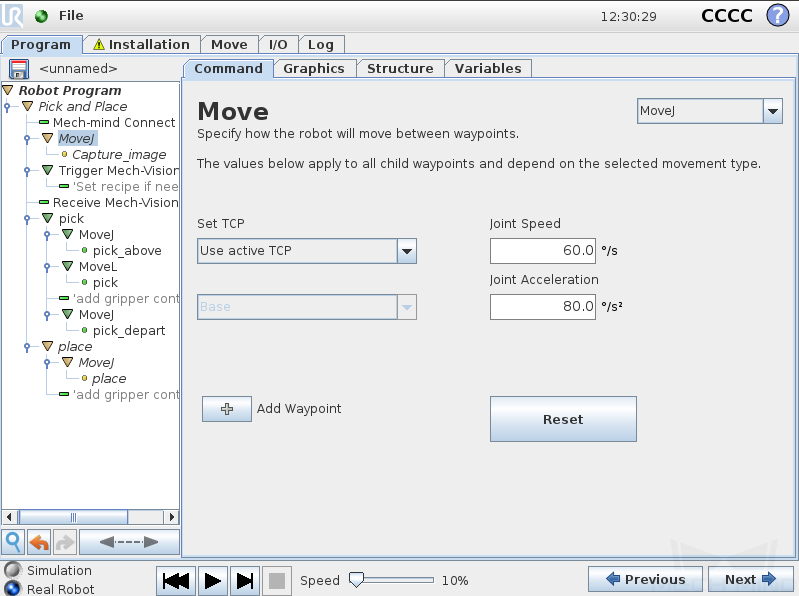Step forward through the program
This screenshot has width=799, height=596.
pos(245,581)
